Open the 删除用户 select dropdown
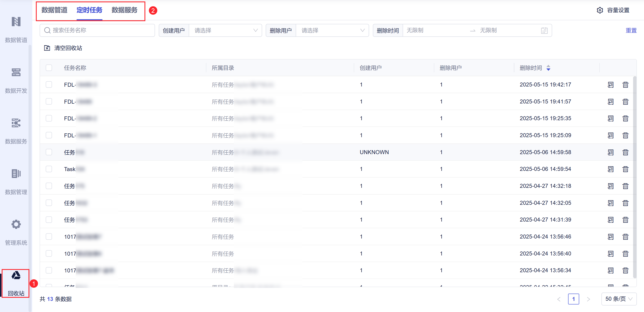This screenshot has width=644, height=312. (332, 30)
